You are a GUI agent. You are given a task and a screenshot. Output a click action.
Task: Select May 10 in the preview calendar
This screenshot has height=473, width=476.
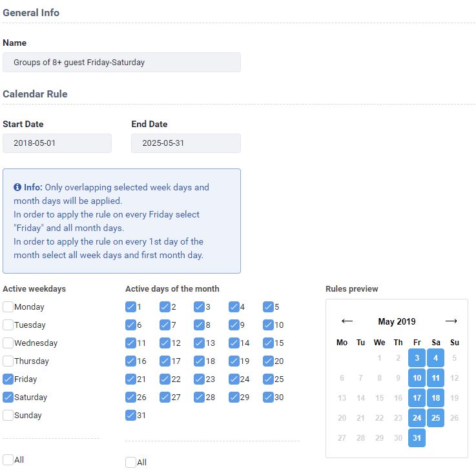(x=417, y=377)
